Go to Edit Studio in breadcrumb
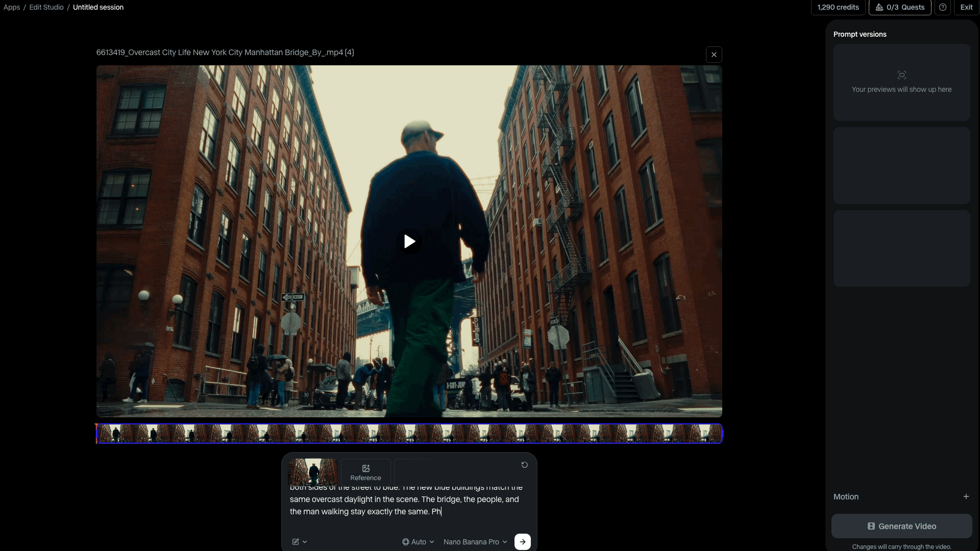Viewport: 980px width, 551px height. pos(46,7)
